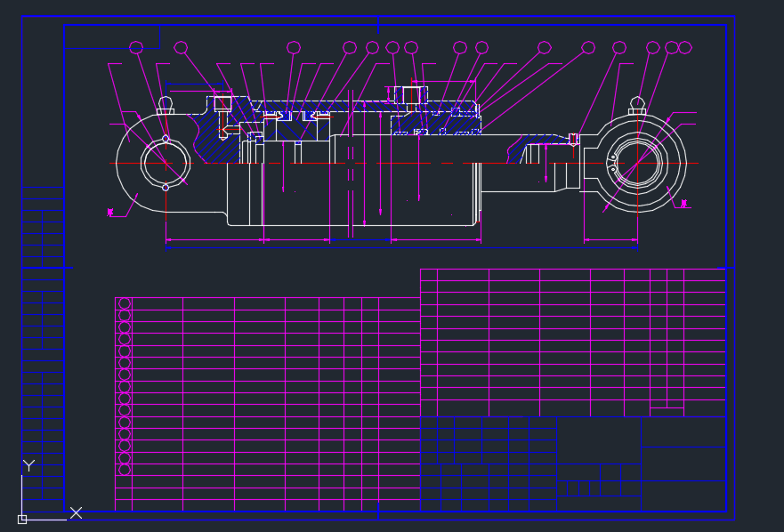Click the small hole below the left clevis bore
Viewport: 784px width, 532px height.
pos(166,188)
